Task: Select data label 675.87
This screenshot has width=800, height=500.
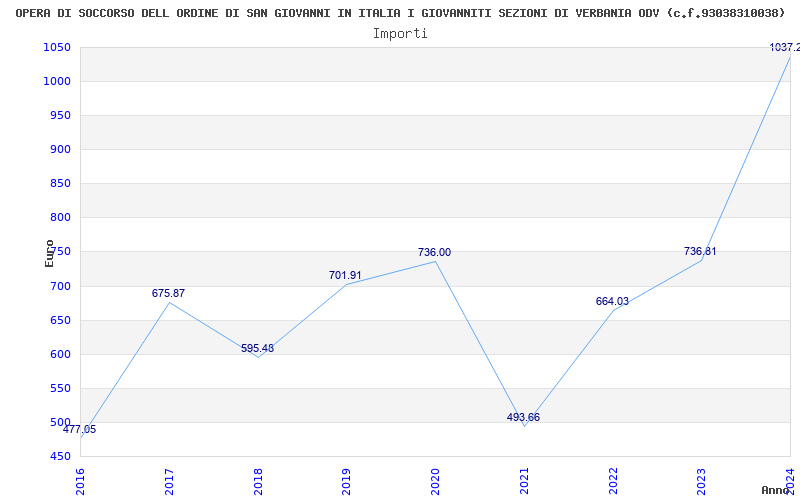Action: pos(168,293)
